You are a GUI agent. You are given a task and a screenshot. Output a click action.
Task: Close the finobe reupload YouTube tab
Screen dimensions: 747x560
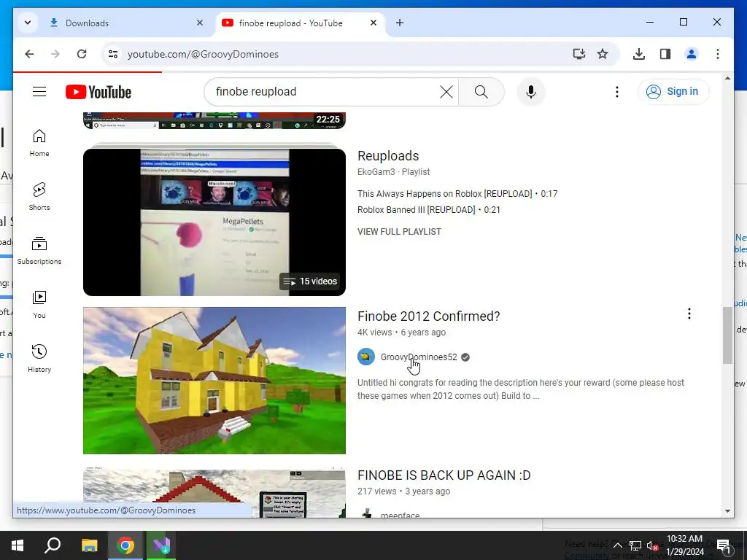point(373,23)
